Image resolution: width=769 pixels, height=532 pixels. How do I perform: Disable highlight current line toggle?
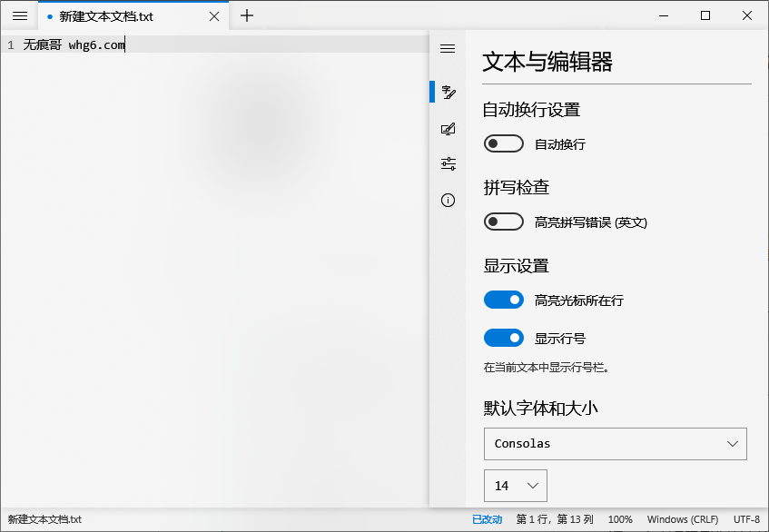point(504,300)
